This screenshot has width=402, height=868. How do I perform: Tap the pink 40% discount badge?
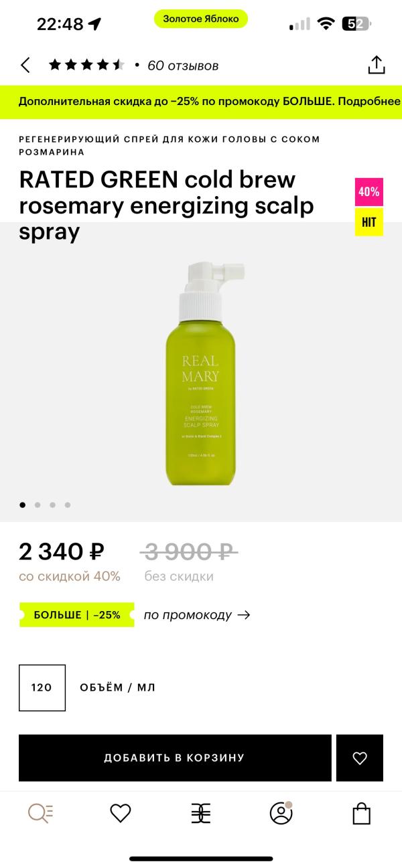(369, 192)
